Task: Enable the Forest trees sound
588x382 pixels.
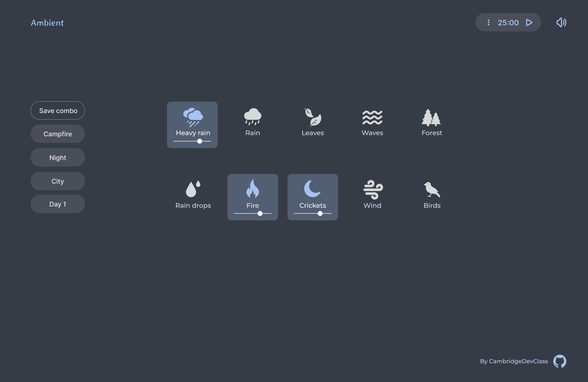Action: 432,117
